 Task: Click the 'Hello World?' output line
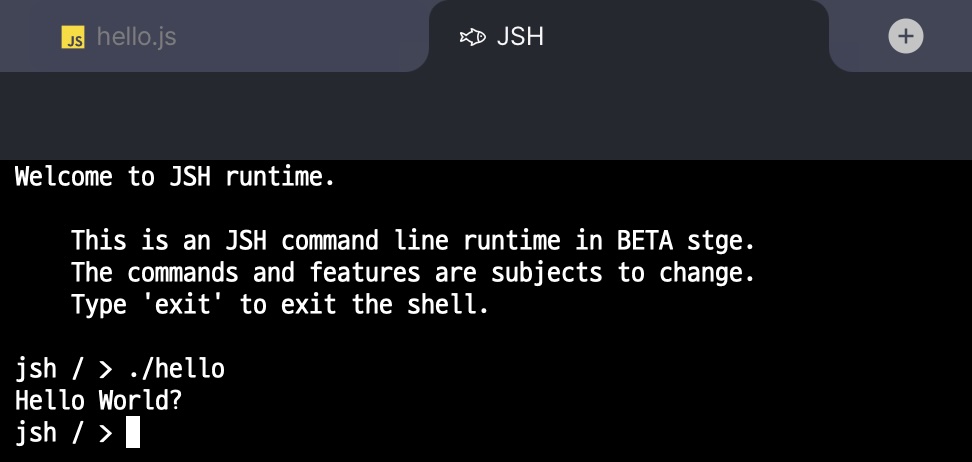pyautogui.click(x=99, y=401)
